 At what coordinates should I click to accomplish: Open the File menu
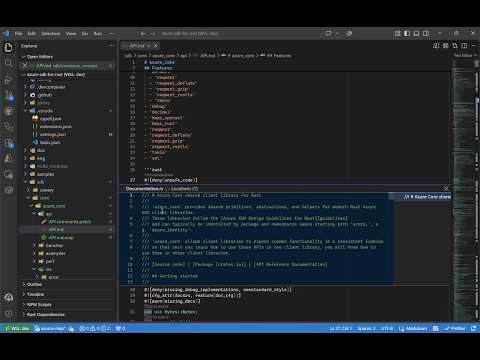pyautogui.click(x=19, y=33)
